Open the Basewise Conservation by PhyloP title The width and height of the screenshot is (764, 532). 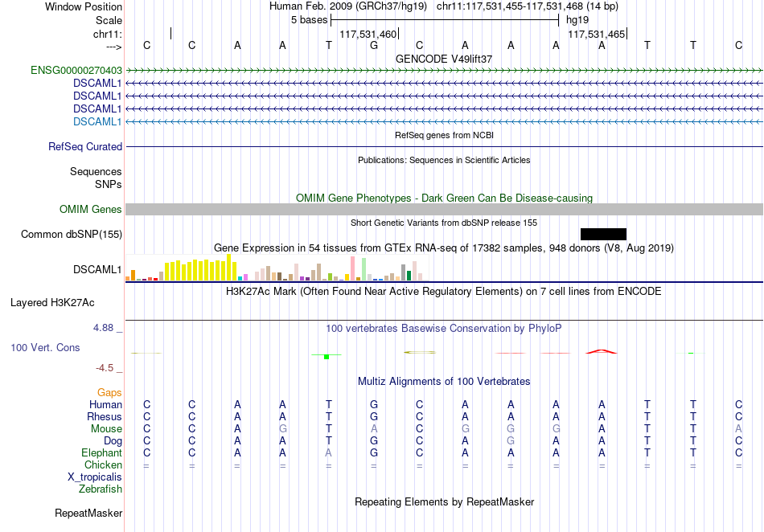pos(444,329)
